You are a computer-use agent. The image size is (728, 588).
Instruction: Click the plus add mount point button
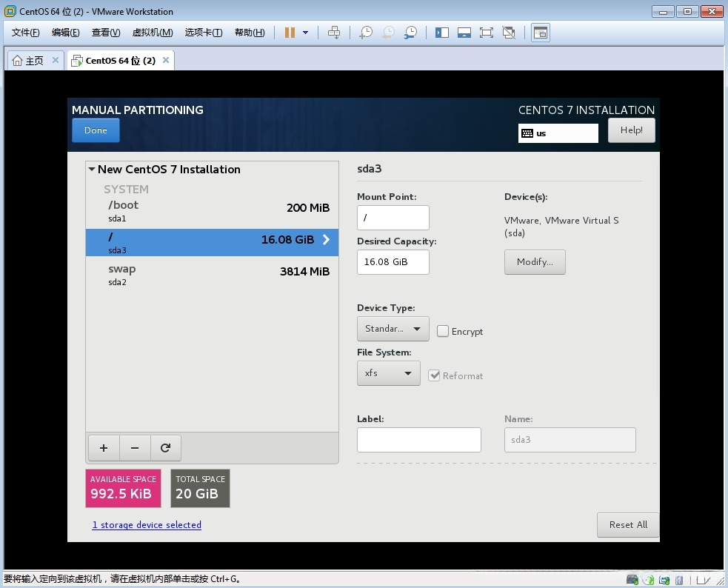tap(104, 448)
